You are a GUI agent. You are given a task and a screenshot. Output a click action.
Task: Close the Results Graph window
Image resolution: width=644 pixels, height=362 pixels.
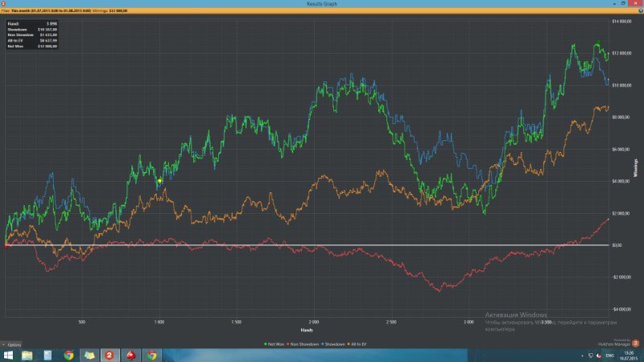[635, 3]
